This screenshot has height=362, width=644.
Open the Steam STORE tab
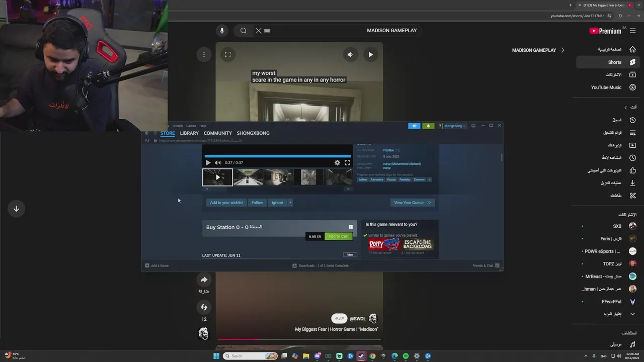click(x=168, y=133)
